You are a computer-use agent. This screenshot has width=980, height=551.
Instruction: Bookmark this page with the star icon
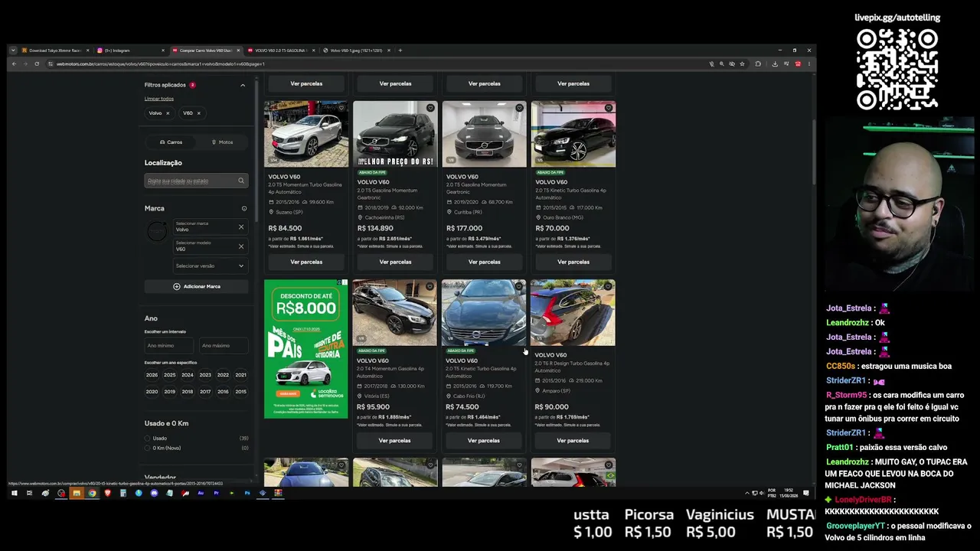[742, 64]
